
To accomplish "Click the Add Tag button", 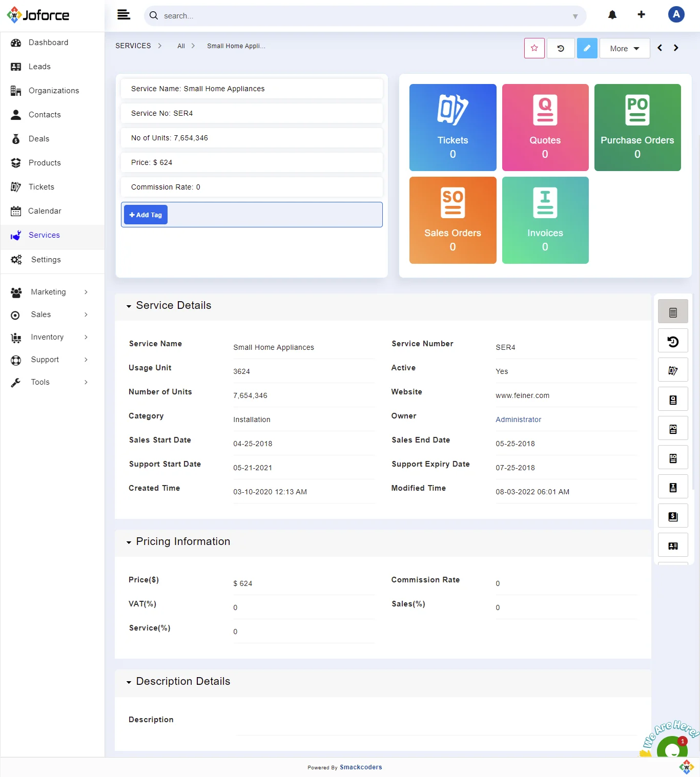I will [146, 214].
